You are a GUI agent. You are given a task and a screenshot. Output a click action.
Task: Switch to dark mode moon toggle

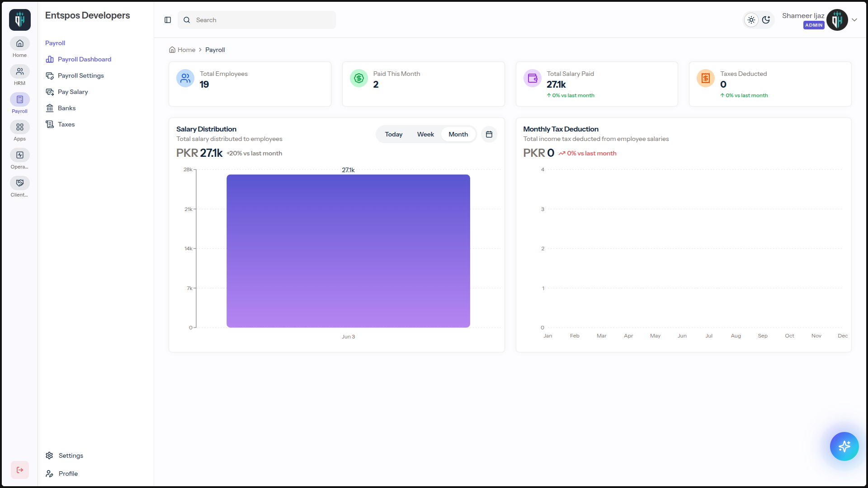(x=766, y=20)
